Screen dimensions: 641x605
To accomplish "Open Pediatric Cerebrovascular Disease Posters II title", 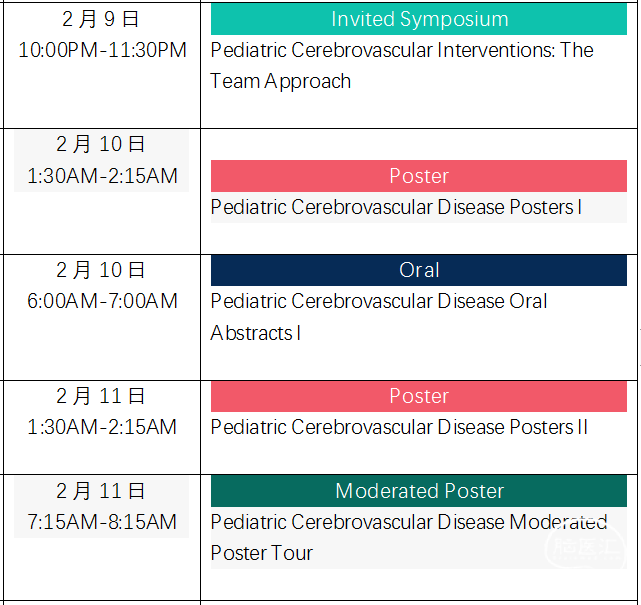I will [x=399, y=427].
